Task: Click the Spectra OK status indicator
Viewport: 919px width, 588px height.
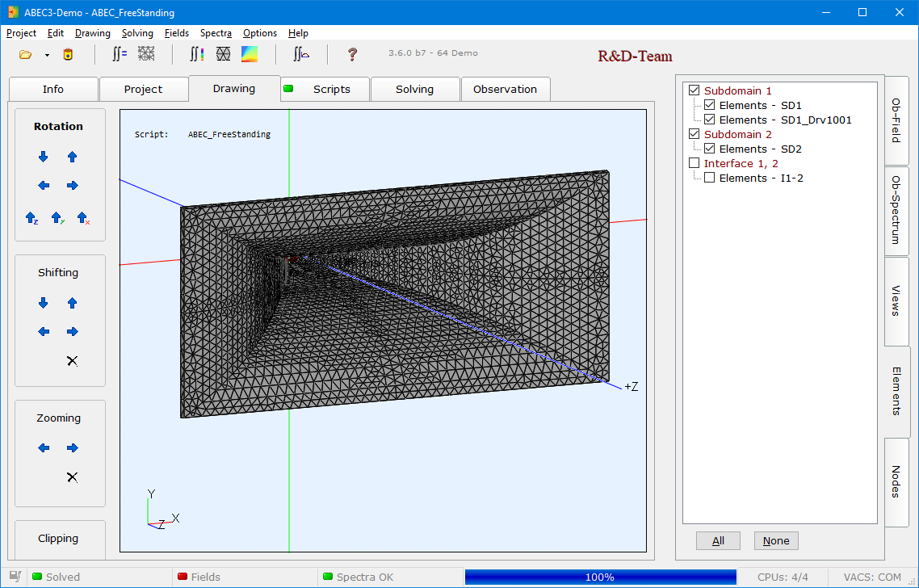Action: tap(358, 577)
